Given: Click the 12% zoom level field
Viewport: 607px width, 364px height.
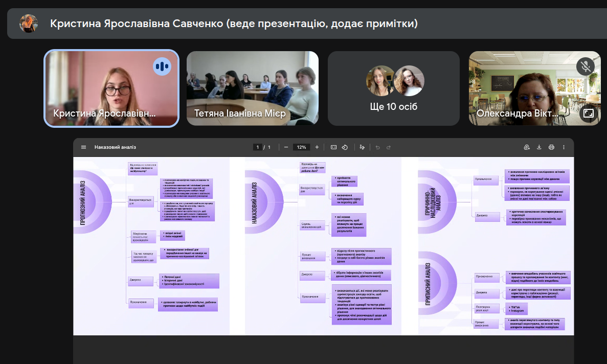Looking at the screenshot, I should tap(301, 147).
